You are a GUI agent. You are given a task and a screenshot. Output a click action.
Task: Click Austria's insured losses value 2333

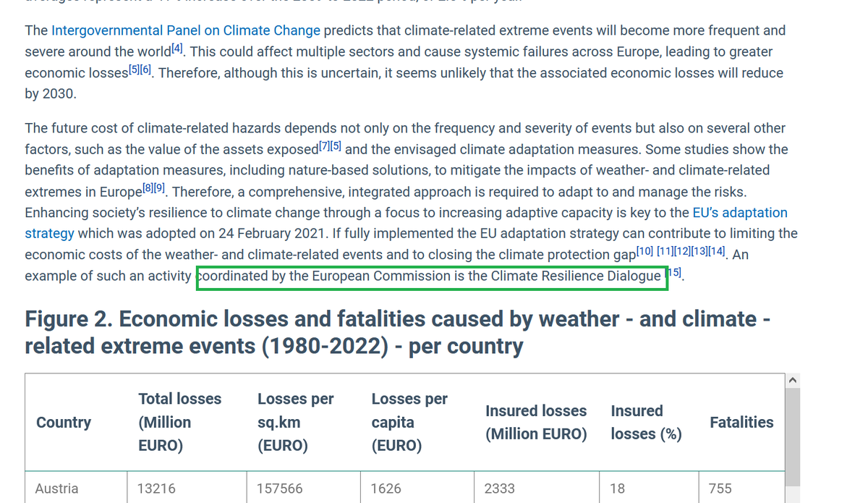[x=500, y=489]
